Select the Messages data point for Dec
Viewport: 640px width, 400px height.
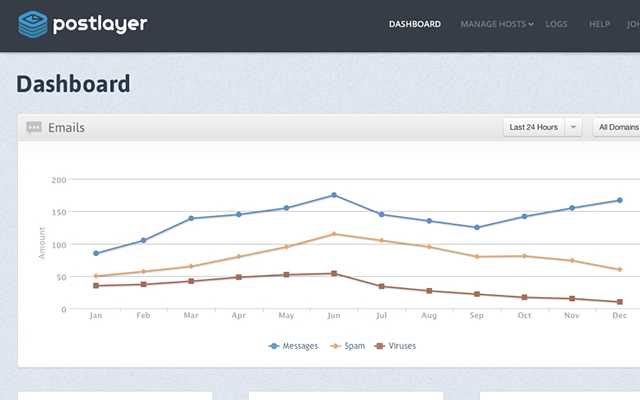(x=620, y=200)
